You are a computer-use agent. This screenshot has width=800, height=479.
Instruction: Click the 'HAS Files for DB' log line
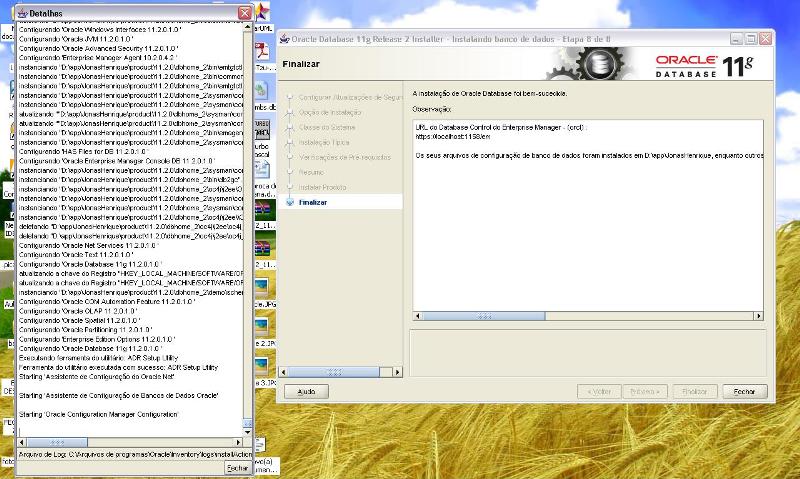tap(83, 152)
